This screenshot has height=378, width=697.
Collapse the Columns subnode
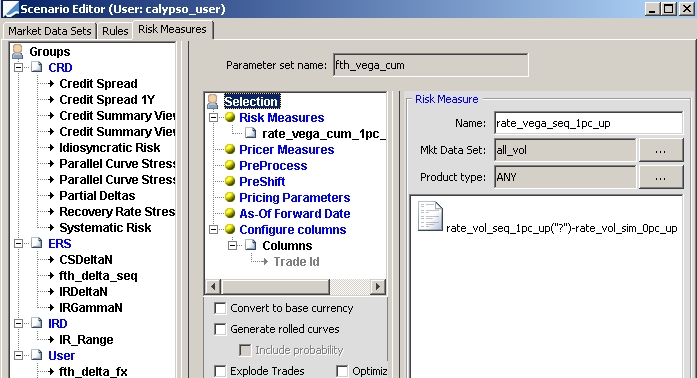click(232, 245)
